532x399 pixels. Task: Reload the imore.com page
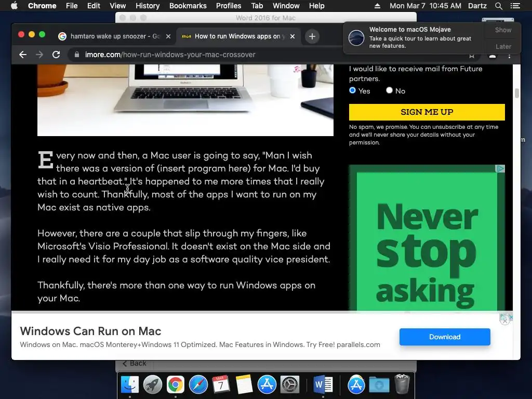[56, 55]
